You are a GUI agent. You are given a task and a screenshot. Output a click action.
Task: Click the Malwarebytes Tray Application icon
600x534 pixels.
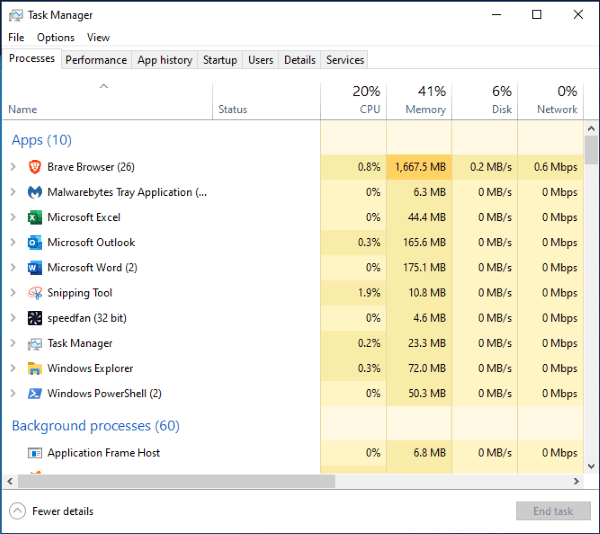[35, 192]
